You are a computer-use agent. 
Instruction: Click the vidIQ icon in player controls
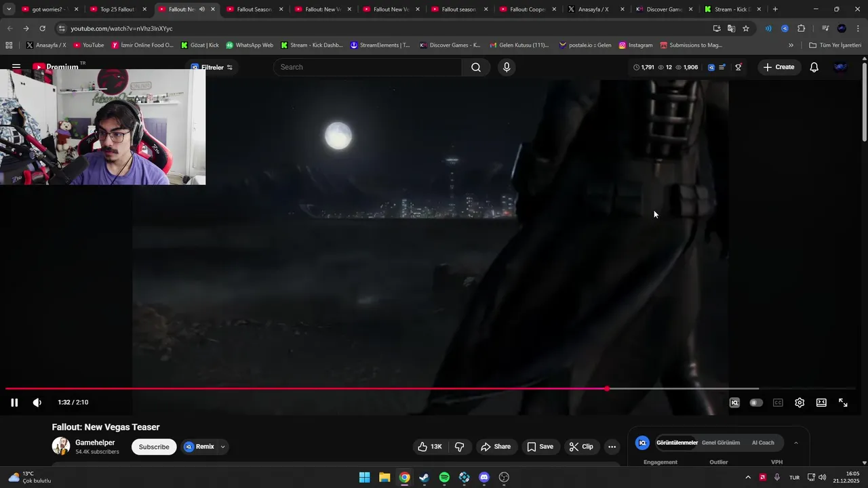(x=734, y=403)
